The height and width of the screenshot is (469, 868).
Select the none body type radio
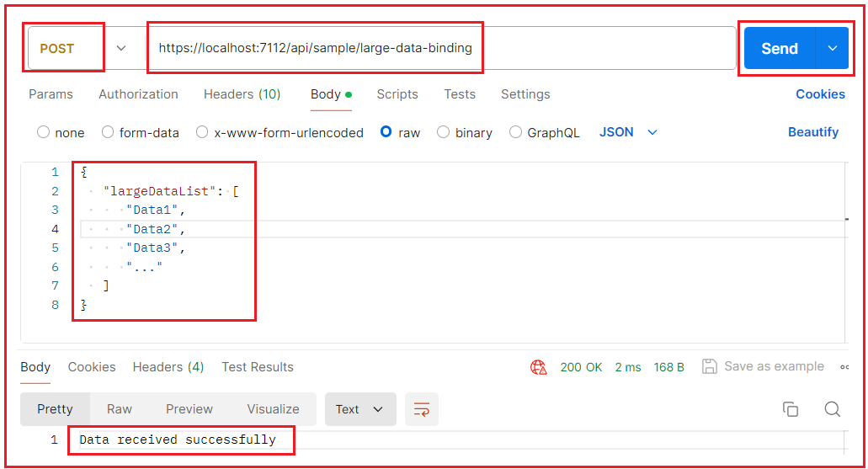pyautogui.click(x=43, y=132)
